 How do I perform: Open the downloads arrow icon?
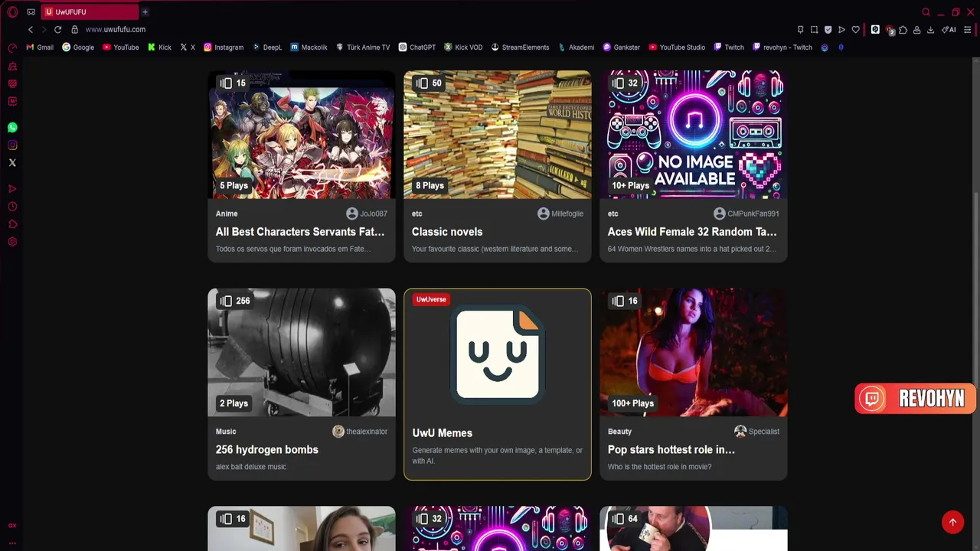pyautogui.click(x=931, y=29)
